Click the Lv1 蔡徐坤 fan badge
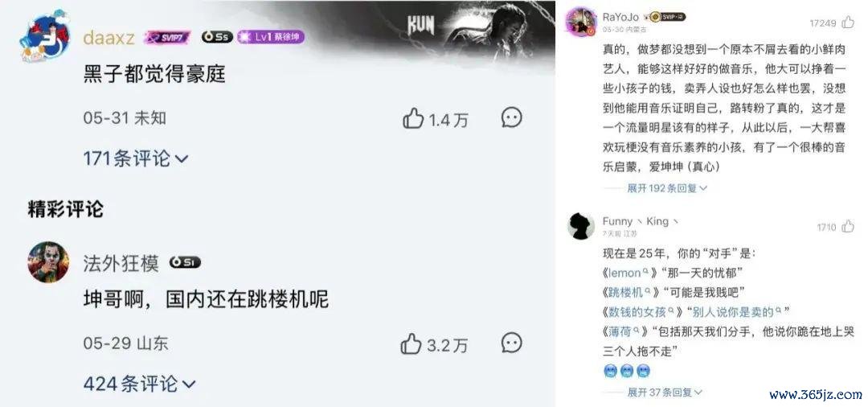Screen dimensions: 868x407 click(x=271, y=37)
